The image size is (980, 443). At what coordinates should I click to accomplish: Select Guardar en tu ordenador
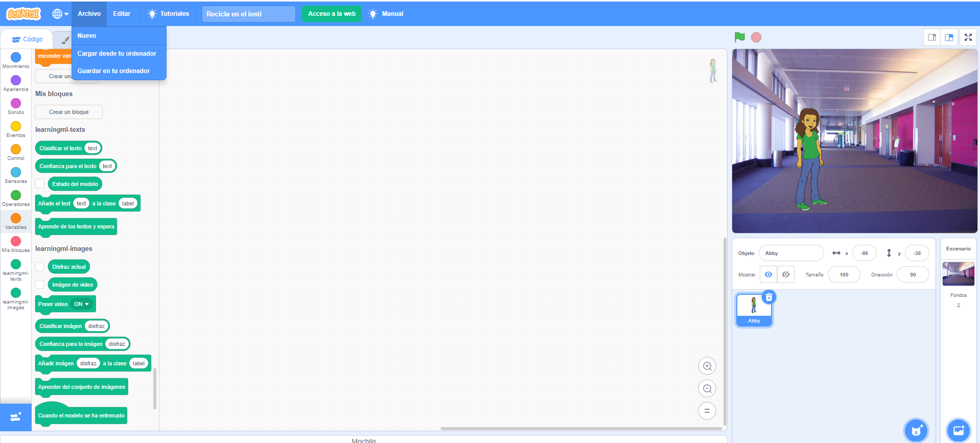pos(113,71)
